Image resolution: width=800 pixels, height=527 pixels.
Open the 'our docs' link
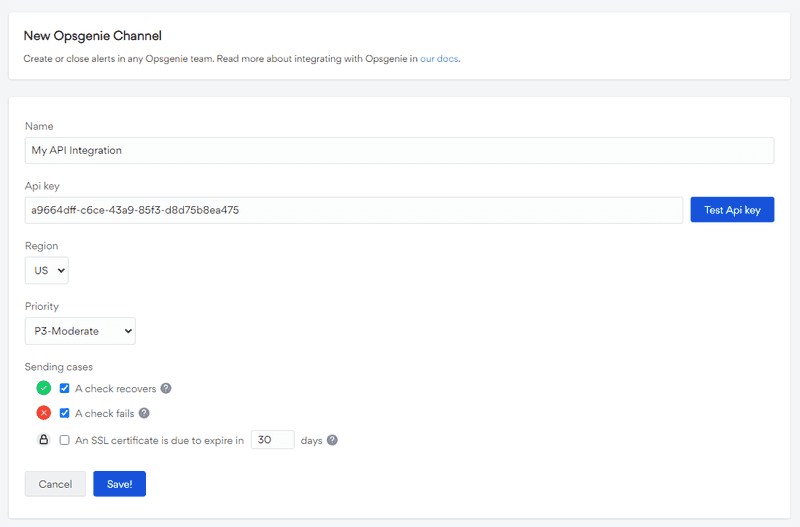pos(439,59)
